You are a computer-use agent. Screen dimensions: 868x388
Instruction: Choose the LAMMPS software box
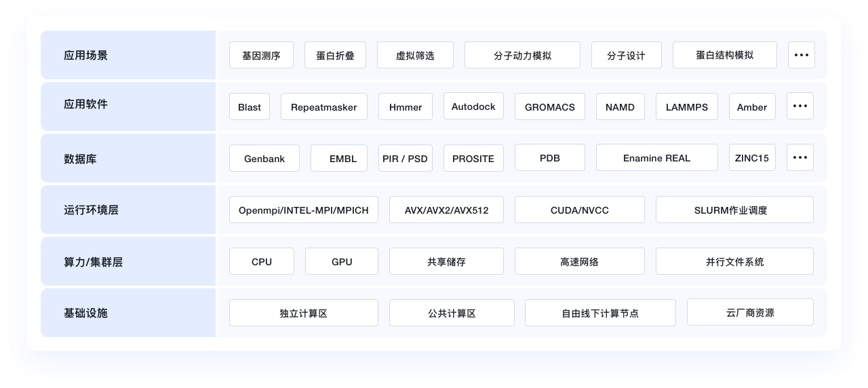687,106
